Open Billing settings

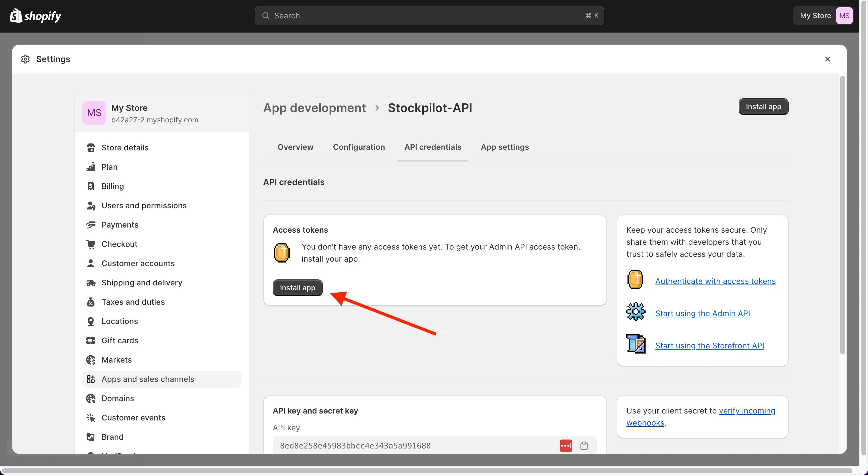pyautogui.click(x=162, y=186)
